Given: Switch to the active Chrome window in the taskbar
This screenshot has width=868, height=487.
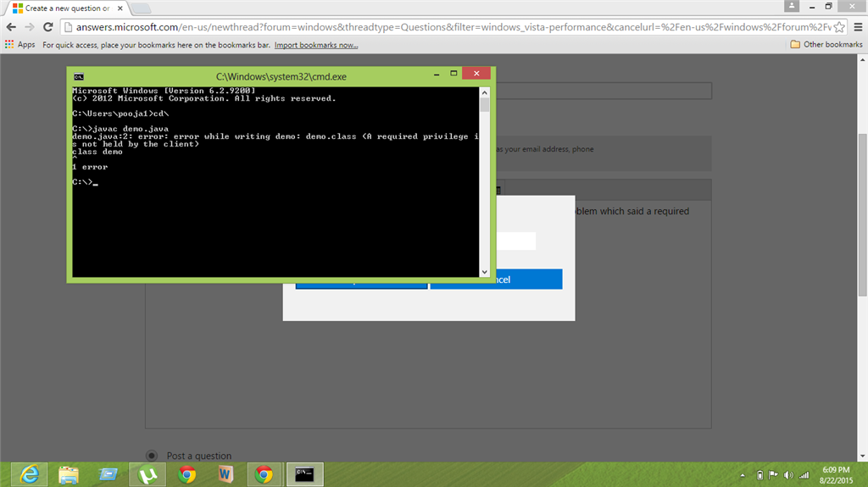Looking at the screenshot, I should tap(264, 475).
